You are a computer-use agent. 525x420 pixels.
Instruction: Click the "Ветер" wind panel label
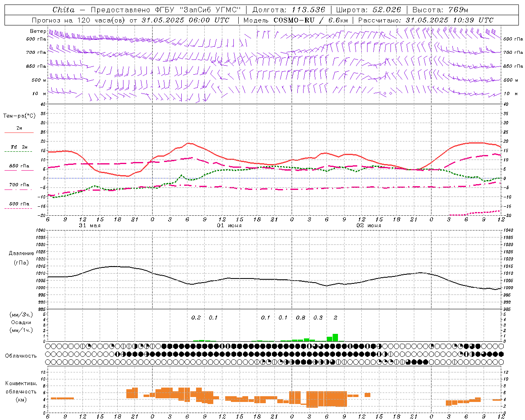pyautogui.click(x=38, y=31)
